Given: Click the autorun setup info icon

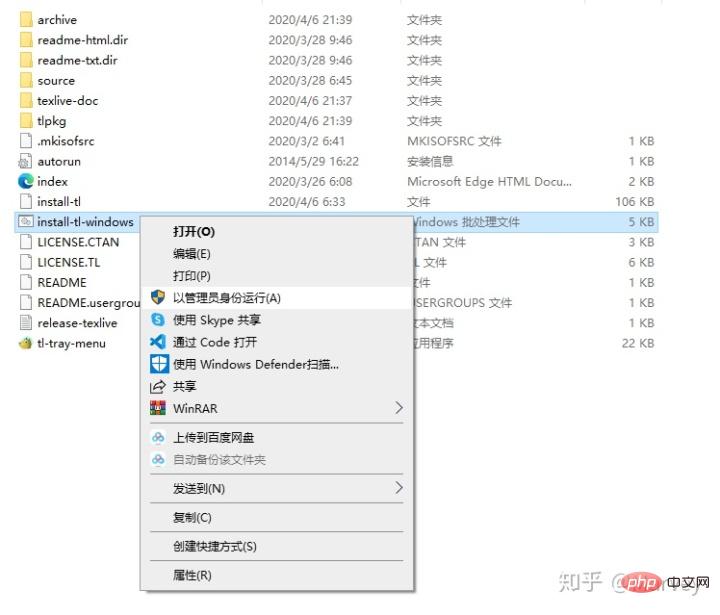Looking at the screenshot, I should pyautogui.click(x=25, y=161).
